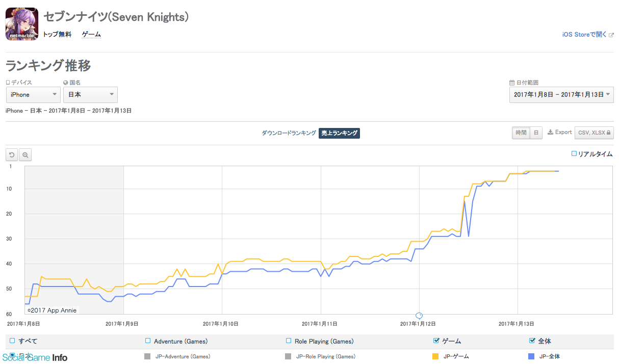Click the external link icon after iOS Store
The image size is (619, 364).
tap(611, 35)
